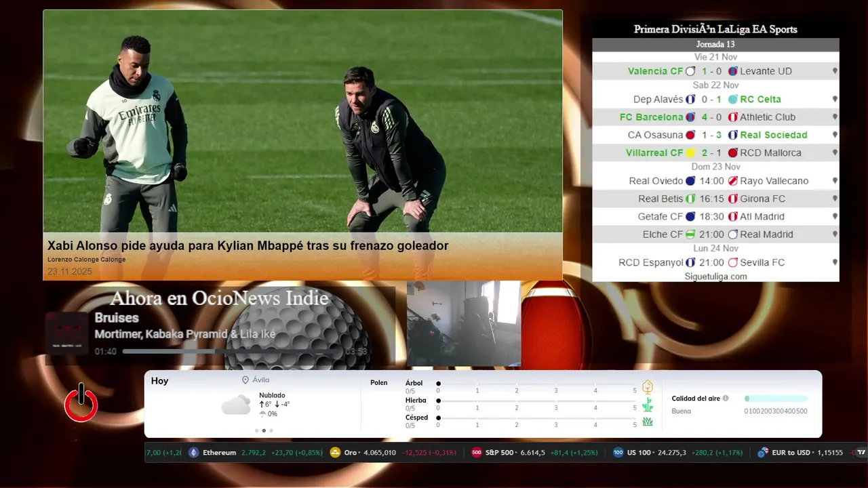The width and height of the screenshot is (868, 488).
Task: Click the Buena air quality status
Action: click(682, 411)
